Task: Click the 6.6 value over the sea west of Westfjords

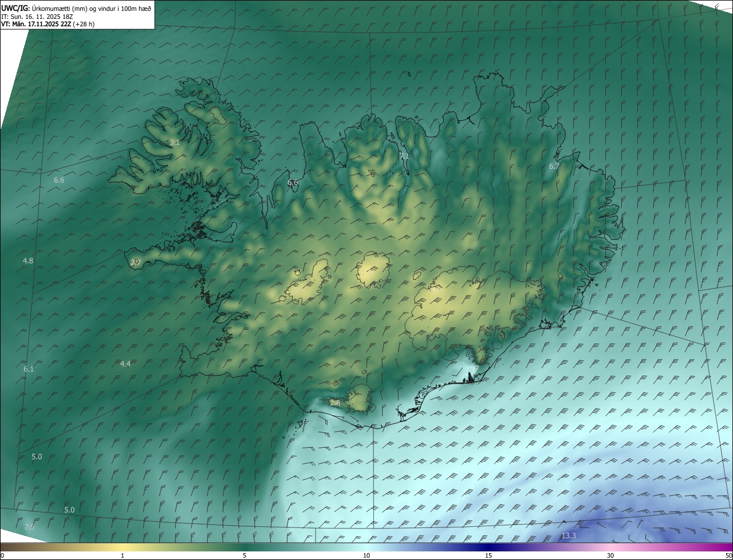Action: tap(59, 180)
